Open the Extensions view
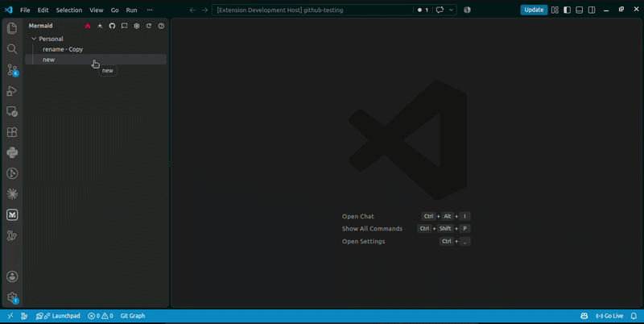The width and height of the screenshot is (644, 324). 12,132
